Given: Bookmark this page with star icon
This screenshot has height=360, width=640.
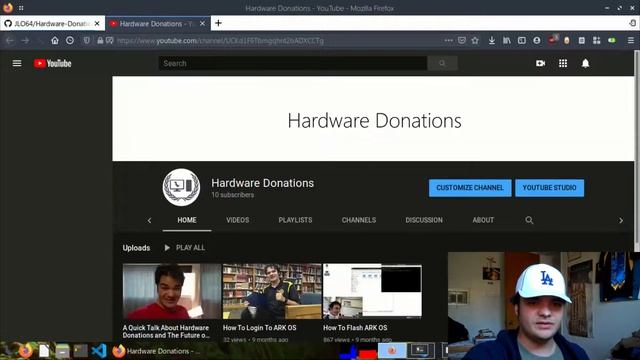Looking at the screenshot, I should point(475,40).
